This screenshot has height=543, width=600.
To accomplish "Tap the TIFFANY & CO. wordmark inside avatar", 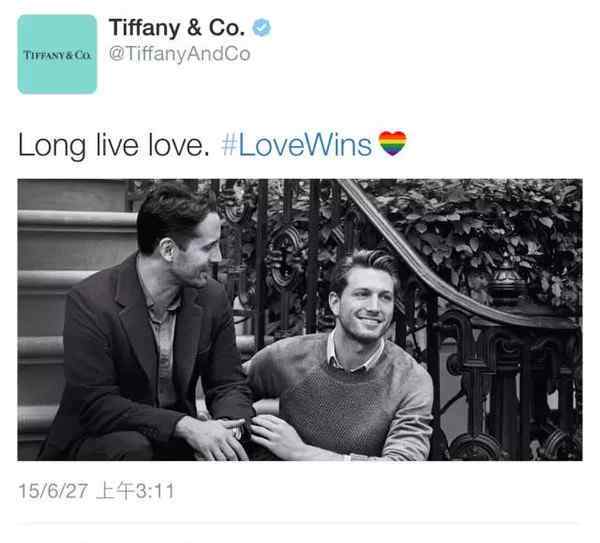I will pyautogui.click(x=57, y=55).
